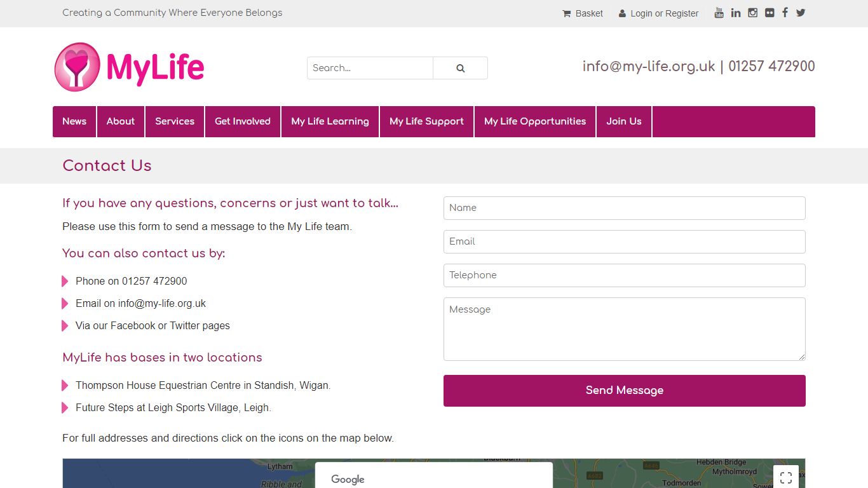Open the LinkedIn social icon

[x=736, y=13]
